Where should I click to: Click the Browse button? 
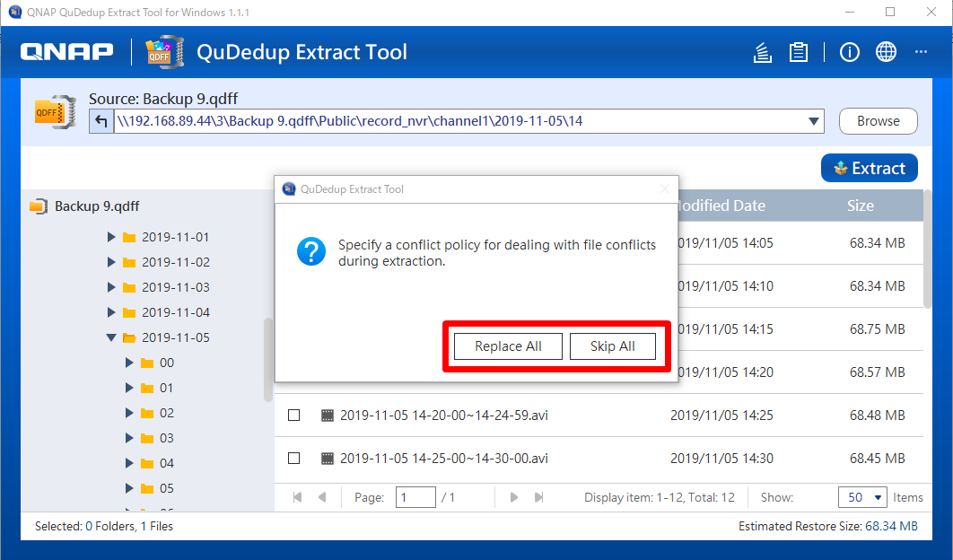[x=879, y=121]
